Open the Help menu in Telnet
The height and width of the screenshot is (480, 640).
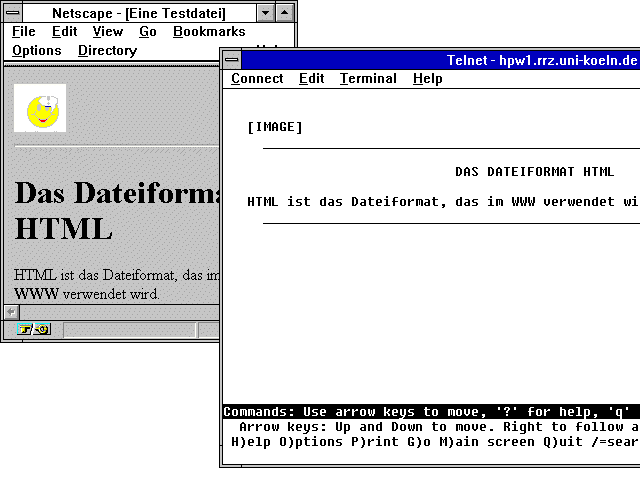(427, 78)
